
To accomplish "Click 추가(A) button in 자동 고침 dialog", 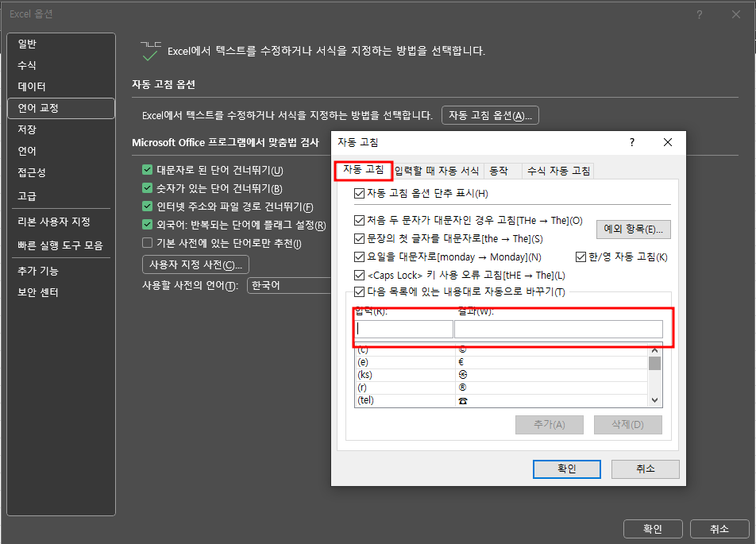I will [x=550, y=424].
